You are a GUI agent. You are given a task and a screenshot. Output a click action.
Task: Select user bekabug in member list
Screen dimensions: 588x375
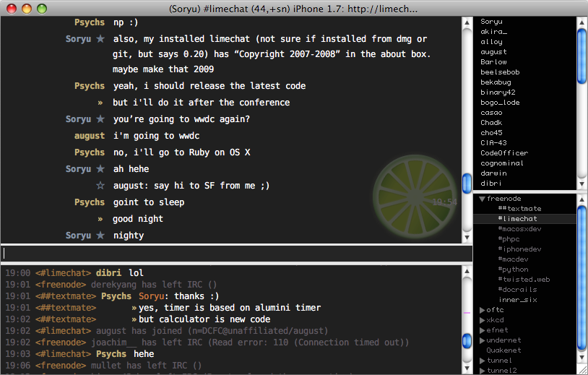coord(496,82)
